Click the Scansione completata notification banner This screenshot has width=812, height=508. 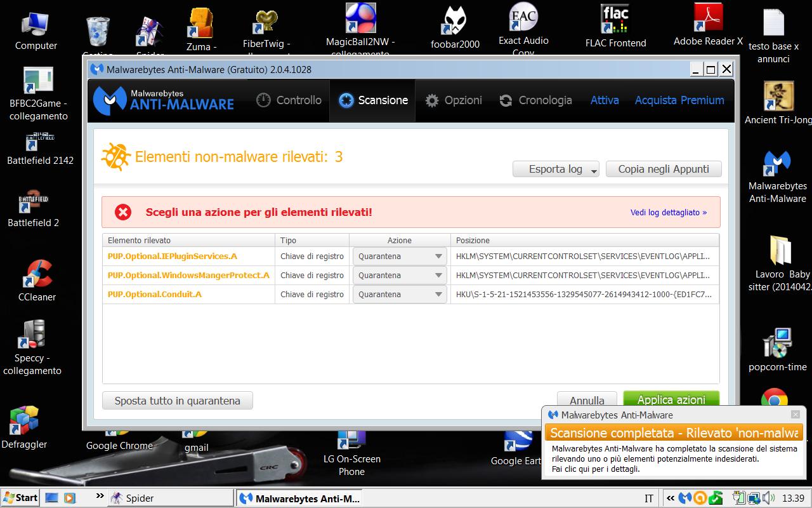pos(674,433)
